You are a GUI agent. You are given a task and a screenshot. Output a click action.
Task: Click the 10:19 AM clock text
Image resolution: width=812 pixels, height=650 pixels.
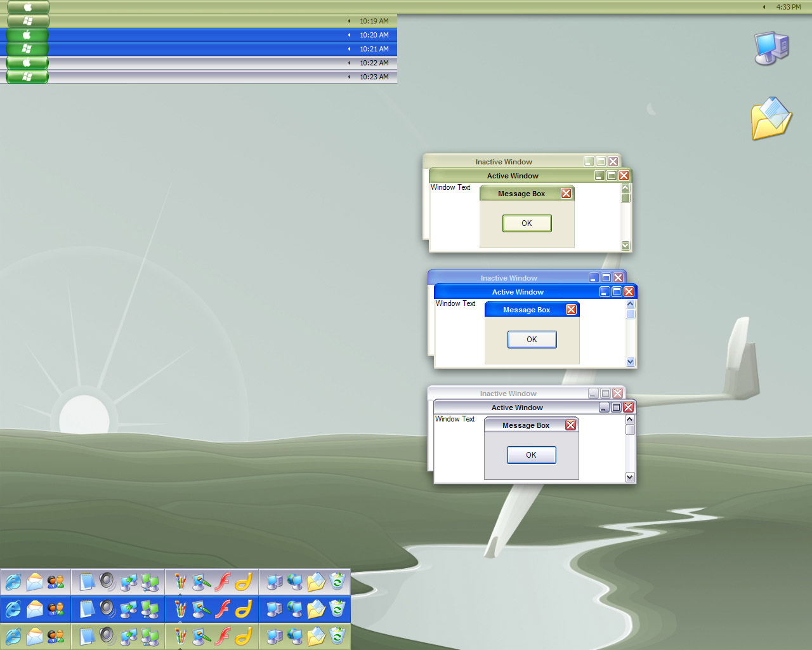pos(374,21)
